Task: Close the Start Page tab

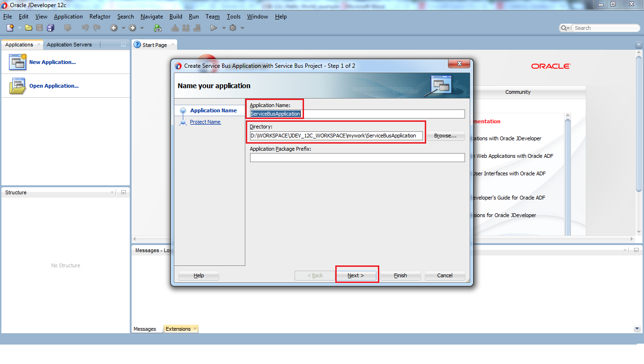Action: click(172, 45)
